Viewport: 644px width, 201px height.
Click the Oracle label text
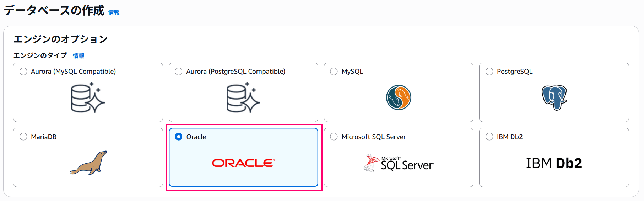coord(196,137)
